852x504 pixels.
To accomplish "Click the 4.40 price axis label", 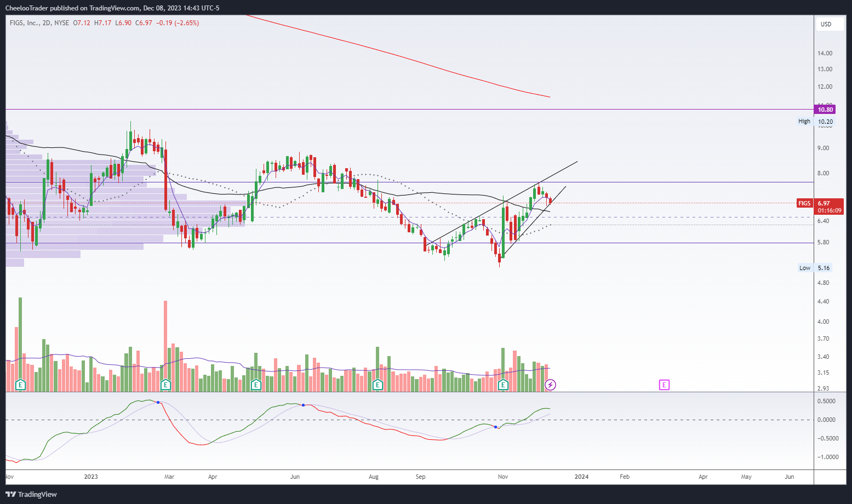I will 823,301.
